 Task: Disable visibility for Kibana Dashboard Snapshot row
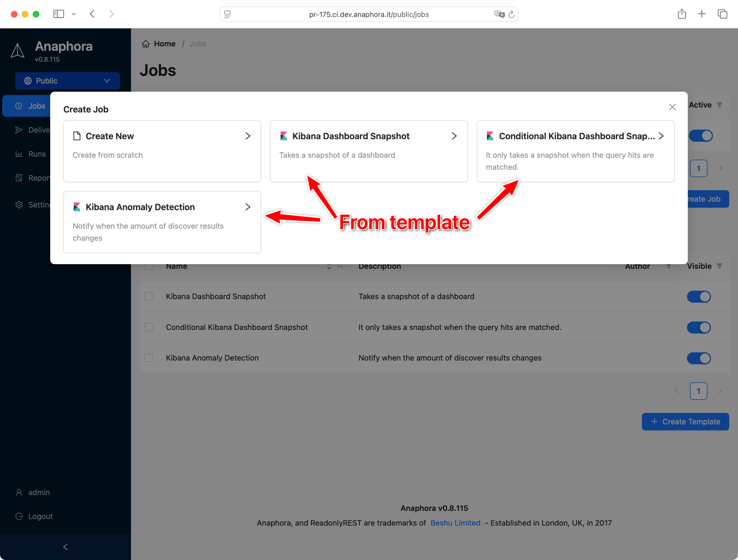pos(699,297)
